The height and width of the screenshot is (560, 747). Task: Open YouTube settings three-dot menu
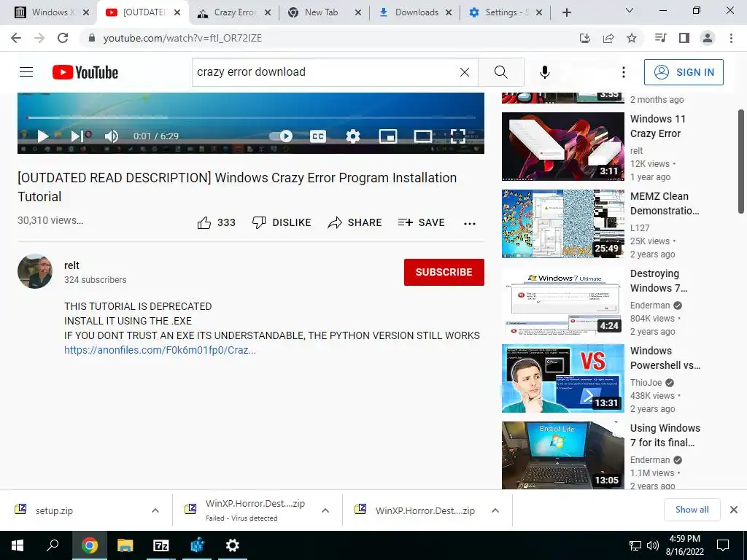tap(624, 72)
